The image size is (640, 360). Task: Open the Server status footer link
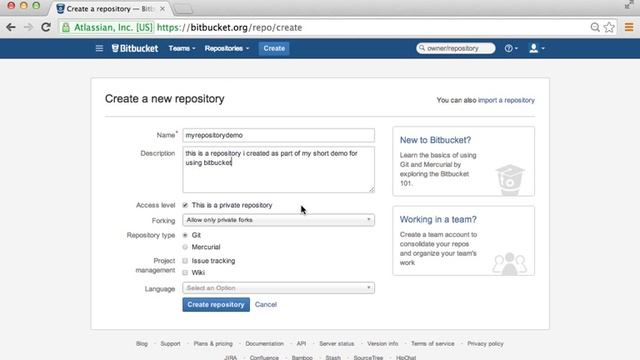[337, 344]
